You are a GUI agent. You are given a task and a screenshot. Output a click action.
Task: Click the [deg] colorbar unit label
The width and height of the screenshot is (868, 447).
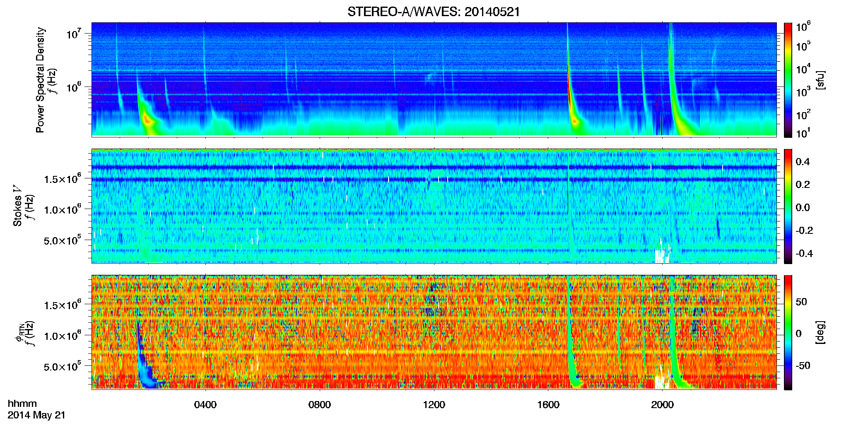(x=821, y=332)
